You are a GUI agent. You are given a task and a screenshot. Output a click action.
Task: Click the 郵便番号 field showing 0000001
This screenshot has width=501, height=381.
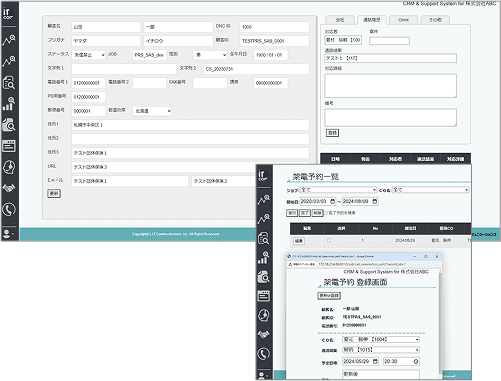[x=88, y=111]
